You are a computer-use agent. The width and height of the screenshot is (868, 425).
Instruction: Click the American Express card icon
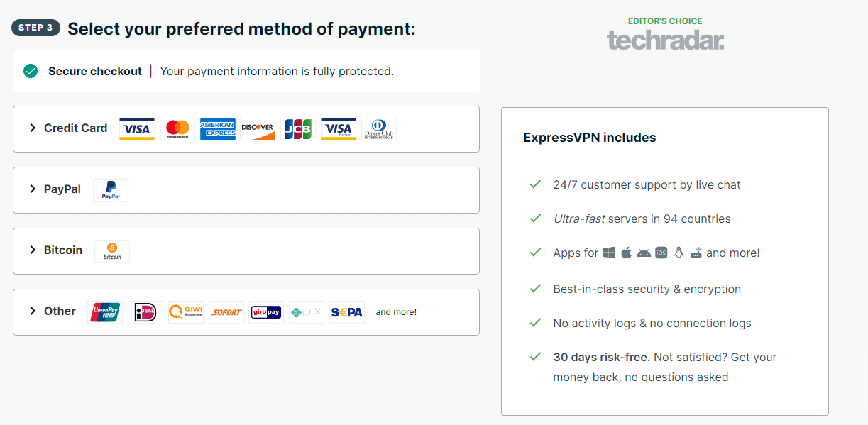(218, 129)
